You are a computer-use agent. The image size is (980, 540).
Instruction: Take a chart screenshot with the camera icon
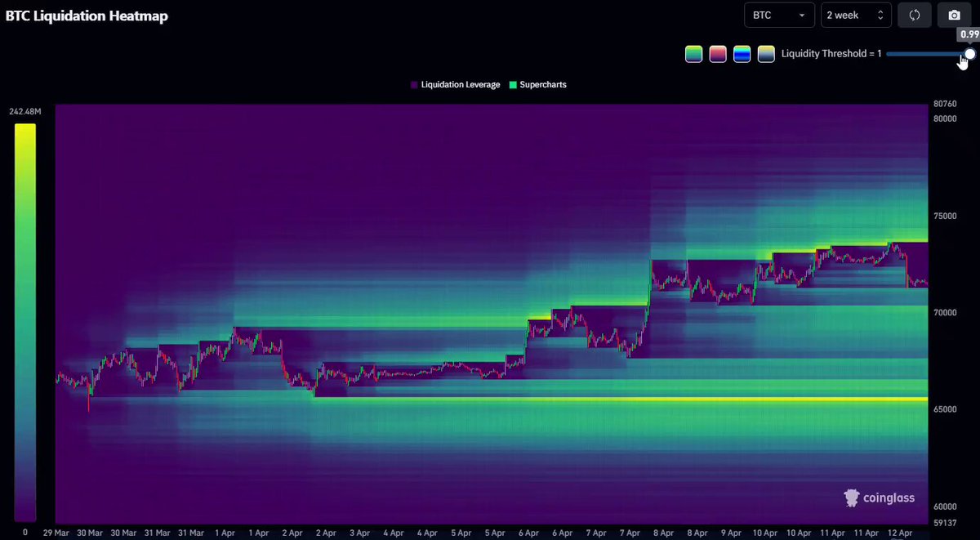[x=954, y=15]
